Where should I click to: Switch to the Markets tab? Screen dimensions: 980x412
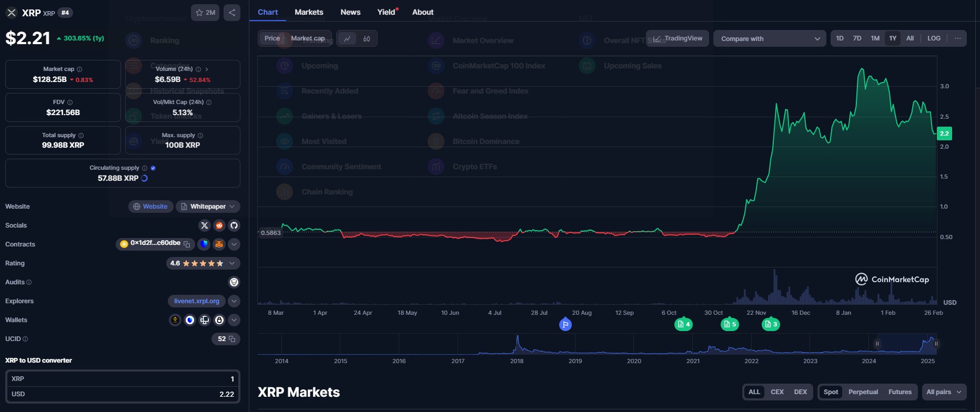[x=309, y=12]
